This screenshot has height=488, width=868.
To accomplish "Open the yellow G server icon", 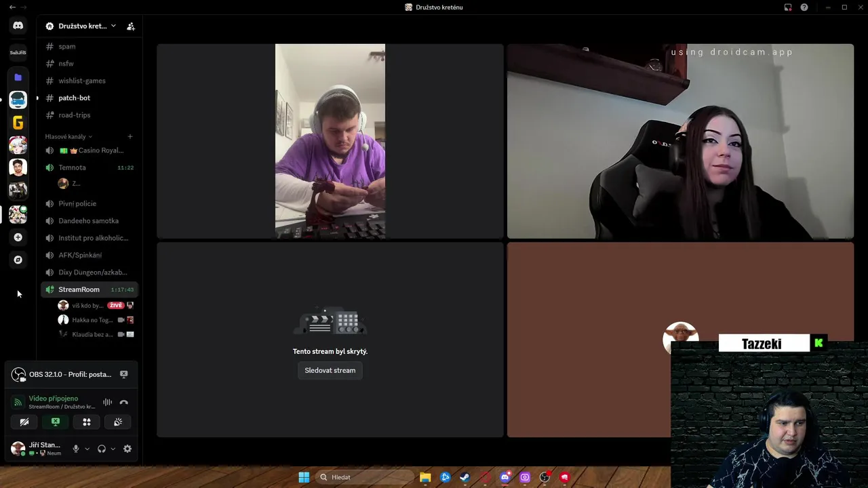I will pyautogui.click(x=18, y=123).
